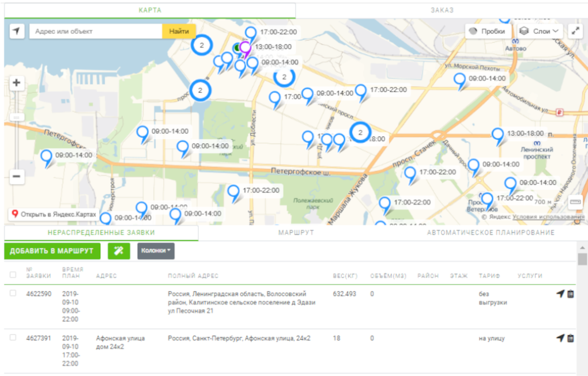
Task: Open the Слои layers dropdown
Action: click(x=540, y=31)
